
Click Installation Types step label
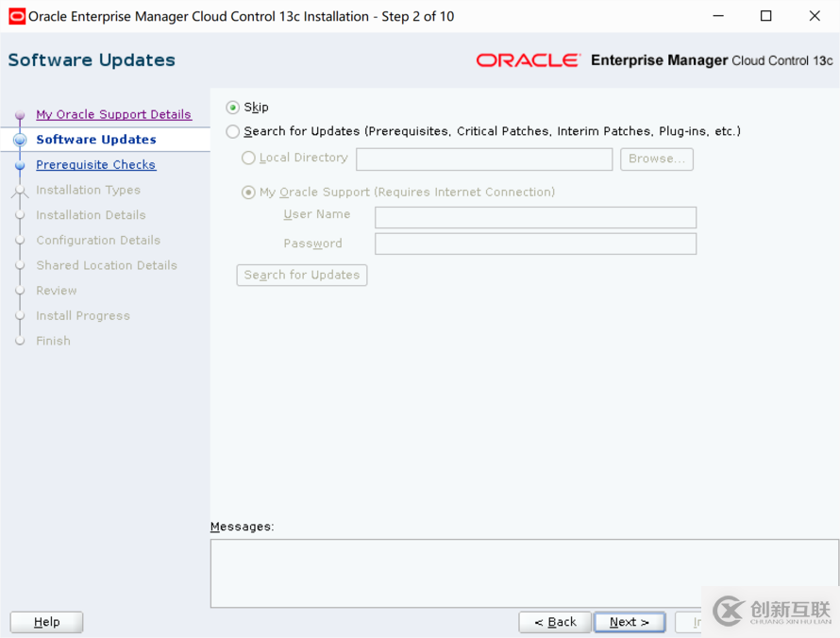pyautogui.click(x=89, y=190)
